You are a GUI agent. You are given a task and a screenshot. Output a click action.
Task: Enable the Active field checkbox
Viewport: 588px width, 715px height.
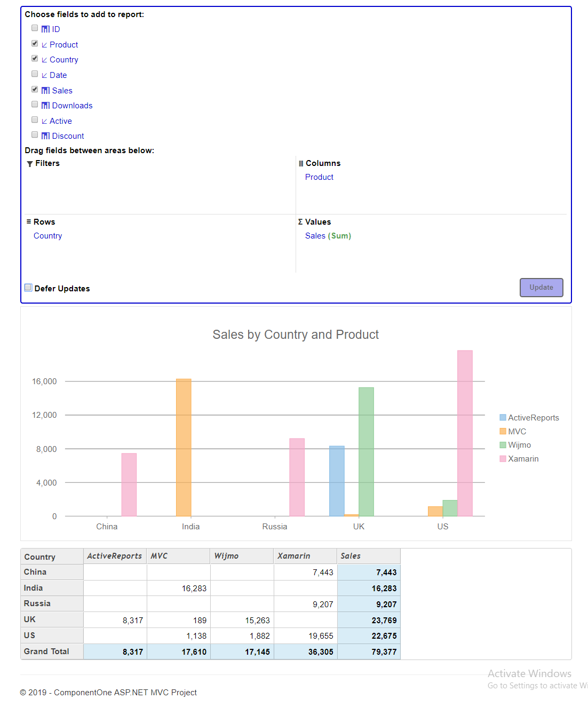[35, 120]
